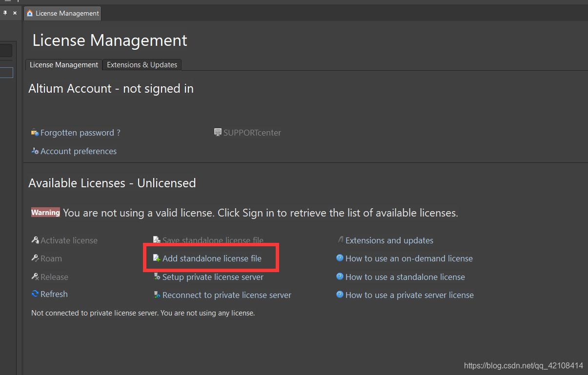Click the Add standalone license file icon
Image resolution: width=588 pixels, height=375 pixels.
point(157,258)
